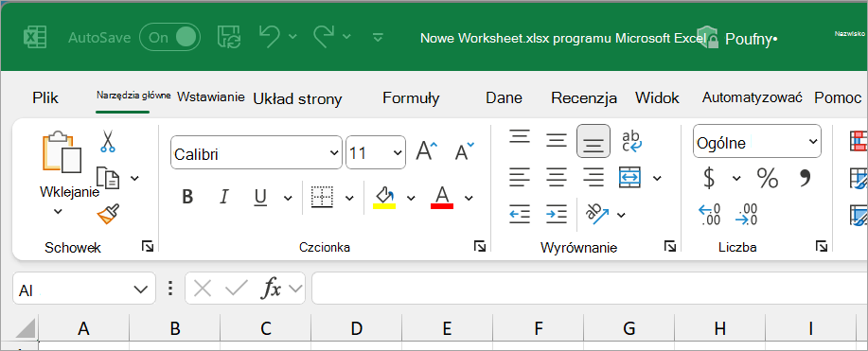The width and height of the screenshot is (868, 351).
Task: Decrease the indent
Action: click(x=520, y=214)
